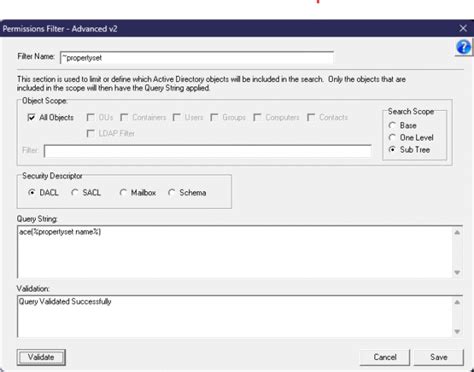Close the Permissions Filter dialog
Image resolution: width=474 pixels, height=372 pixels.
pos(463,28)
